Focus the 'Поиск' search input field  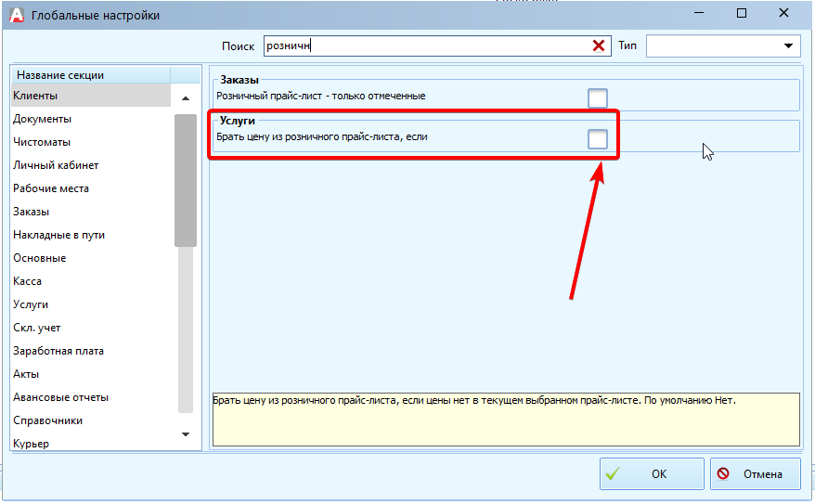pos(427,45)
